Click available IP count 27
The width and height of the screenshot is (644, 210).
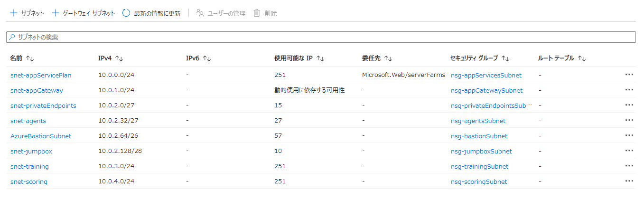(x=278, y=121)
